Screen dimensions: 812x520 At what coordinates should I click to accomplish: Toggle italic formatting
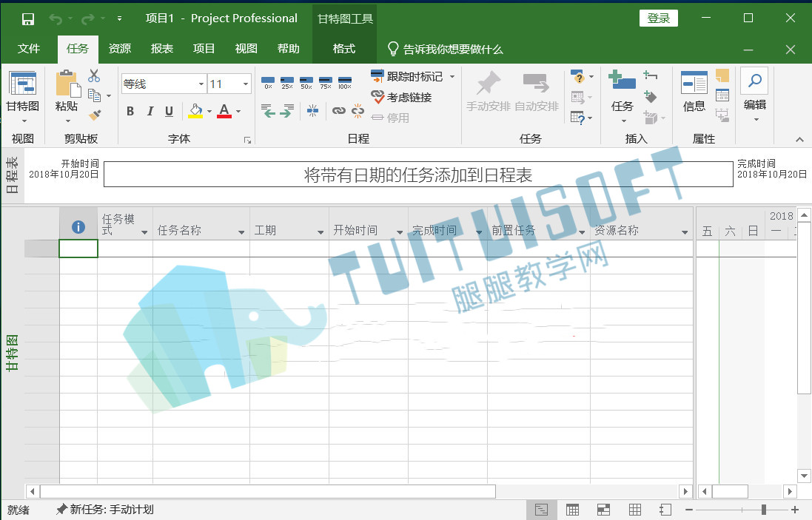[x=150, y=111]
